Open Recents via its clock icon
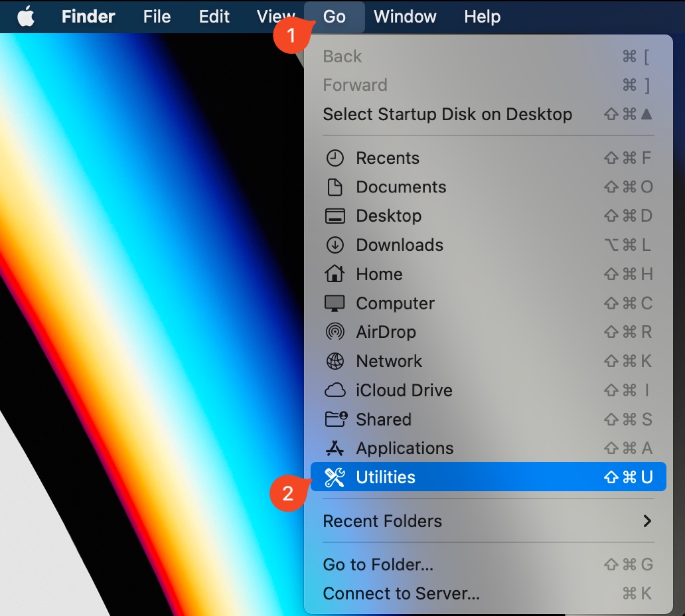 [x=335, y=158]
